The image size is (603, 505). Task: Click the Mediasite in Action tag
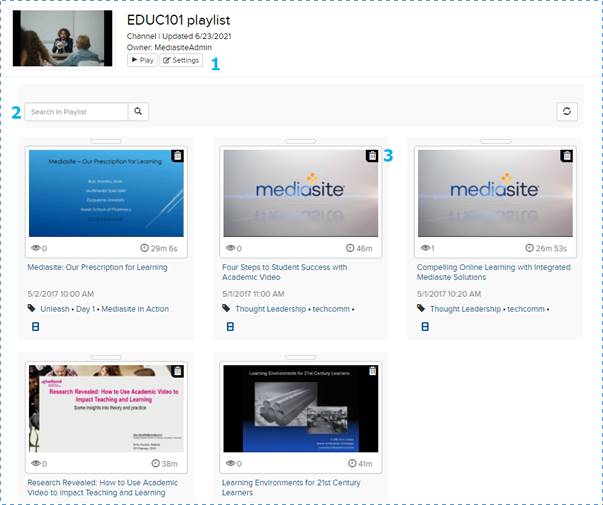(x=135, y=309)
